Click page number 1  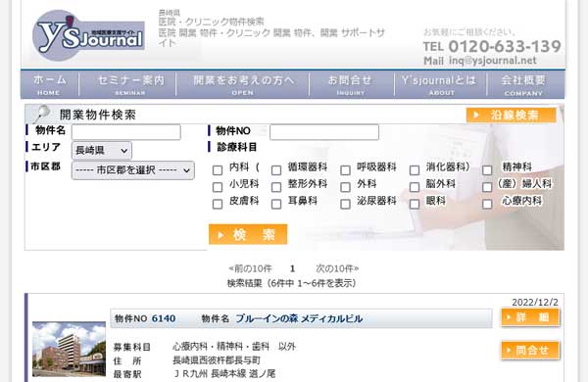point(292,268)
